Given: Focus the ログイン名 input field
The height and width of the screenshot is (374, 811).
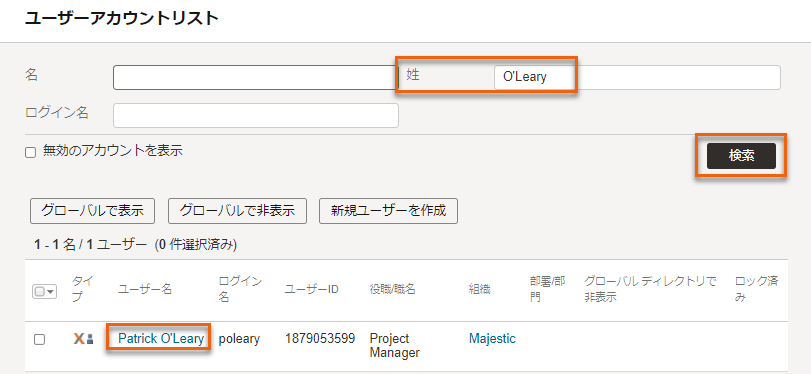Looking at the screenshot, I should [x=256, y=115].
